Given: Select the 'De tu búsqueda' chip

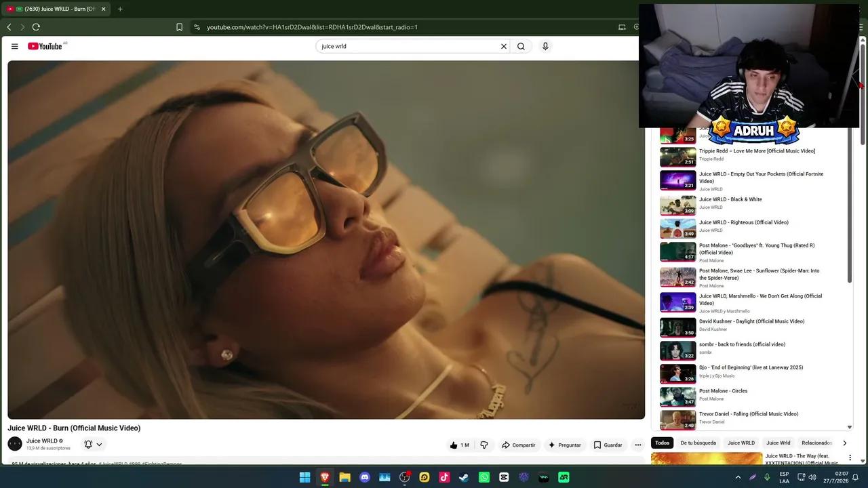Looking at the screenshot, I should pos(698,443).
